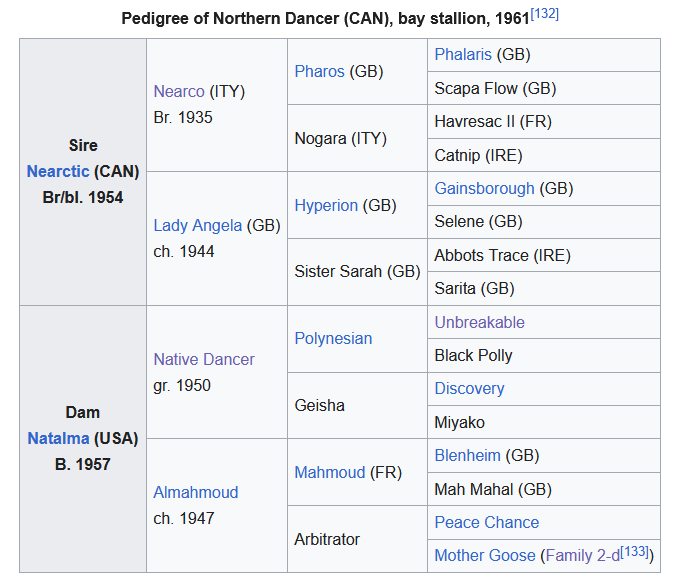Click the Sarita (GB) cell text

[475, 288]
